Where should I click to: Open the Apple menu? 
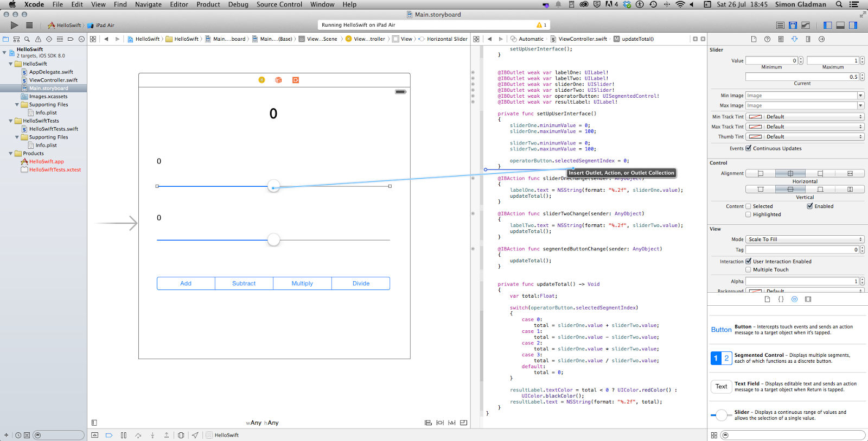coord(12,4)
